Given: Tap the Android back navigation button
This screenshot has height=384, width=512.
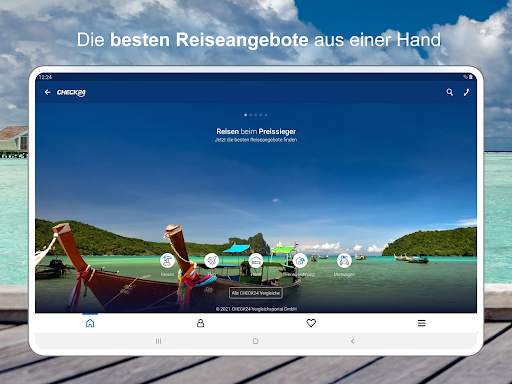Looking at the screenshot, I should [x=353, y=341].
